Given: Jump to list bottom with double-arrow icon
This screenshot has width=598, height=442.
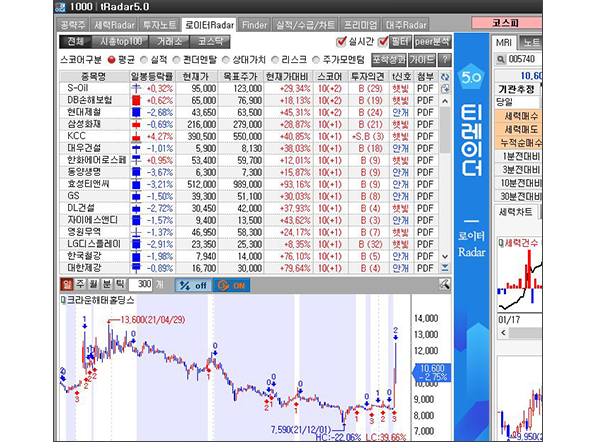Looking at the screenshot, I should [x=445, y=268].
